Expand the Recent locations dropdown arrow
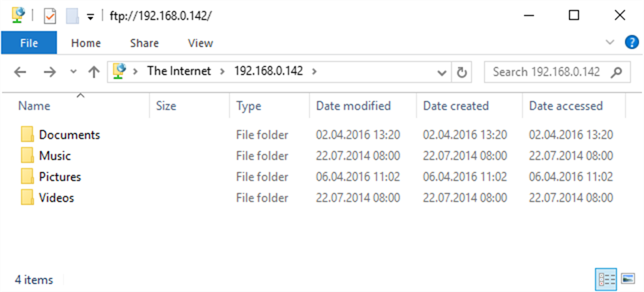The height and width of the screenshot is (292, 644). coord(74,72)
